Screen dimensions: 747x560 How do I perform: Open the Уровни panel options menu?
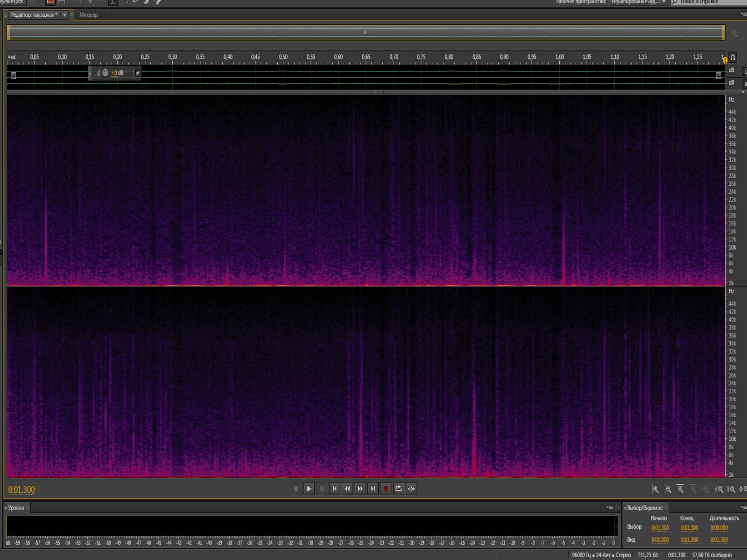point(610,507)
